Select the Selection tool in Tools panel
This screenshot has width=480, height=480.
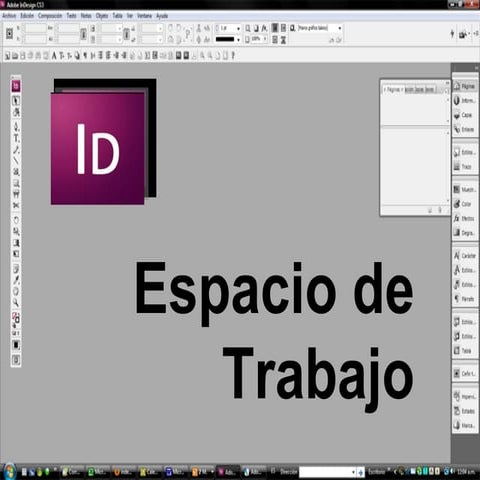pos(16,100)
